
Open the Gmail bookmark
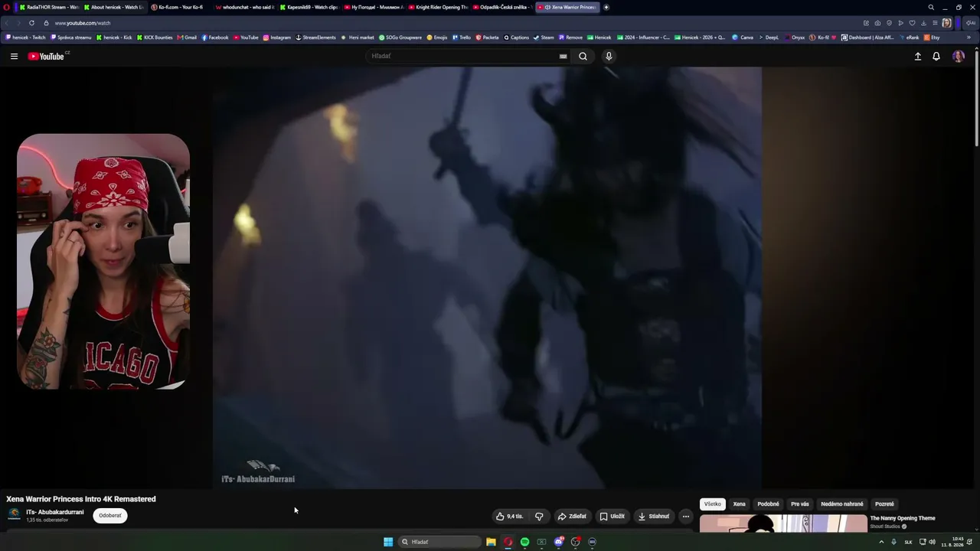click(x=187, y=37)
